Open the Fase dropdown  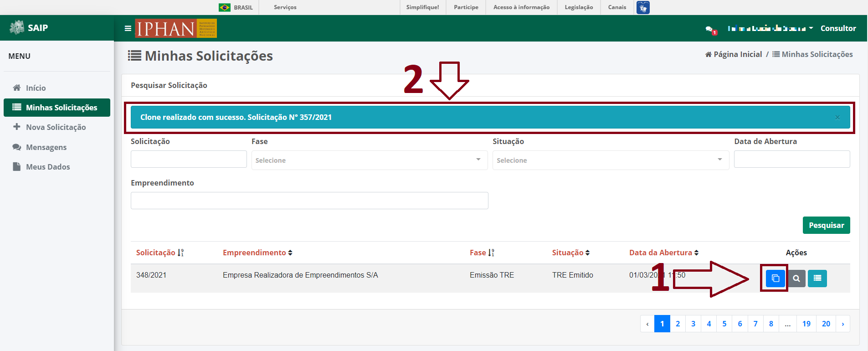click(369, 160)
